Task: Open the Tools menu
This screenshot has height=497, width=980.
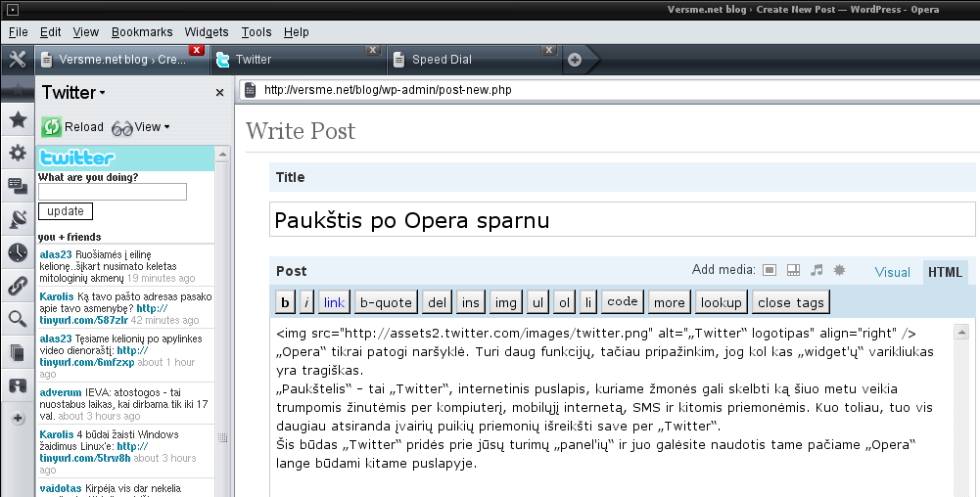Action: point(257,32)
